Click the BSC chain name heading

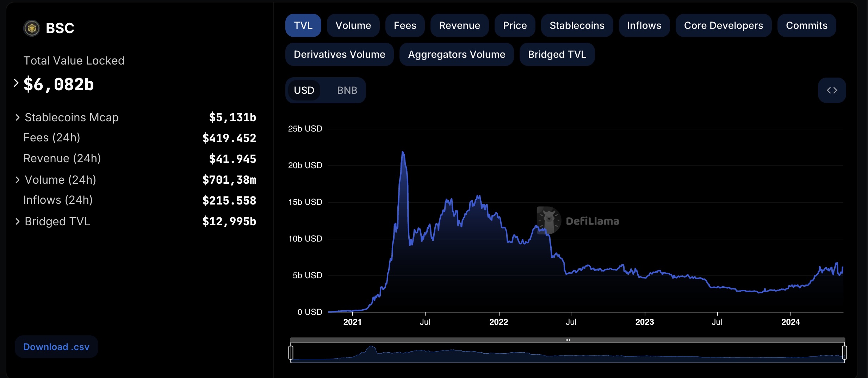click(60, 28)
